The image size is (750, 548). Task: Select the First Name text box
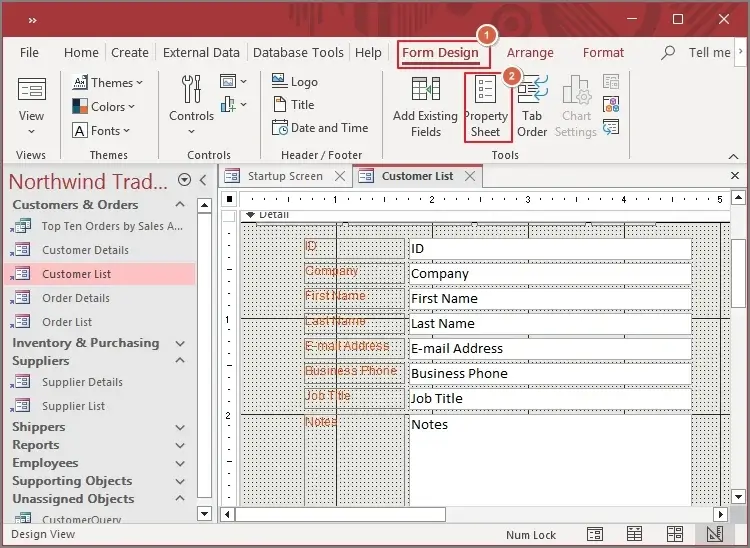(x=550, y=298)
